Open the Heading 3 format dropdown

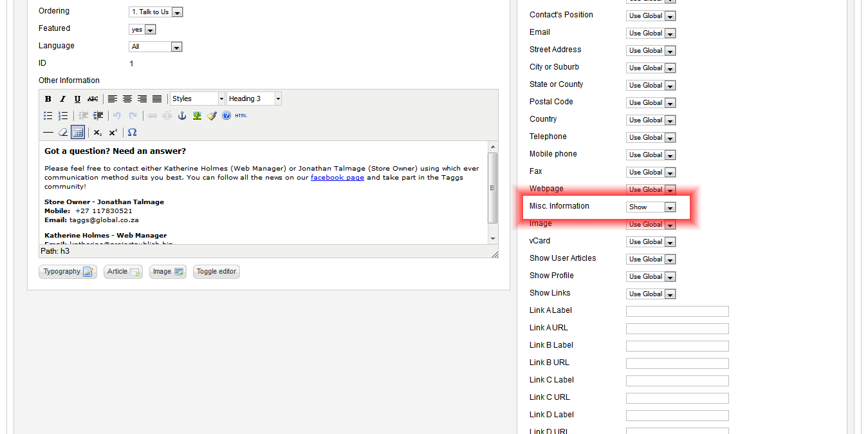[x=254, y=99]
